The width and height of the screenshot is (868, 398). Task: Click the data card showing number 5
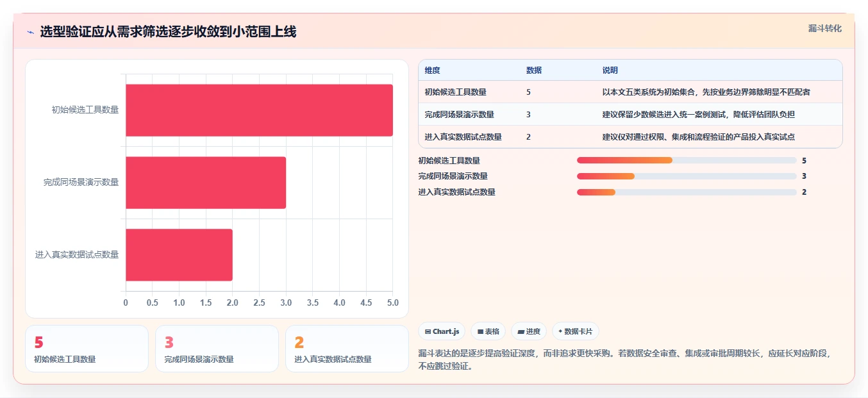pos(87,349)
